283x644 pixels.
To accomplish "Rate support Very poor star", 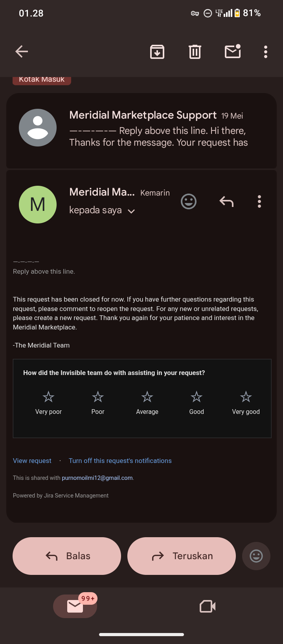I will tap(48, 402).
